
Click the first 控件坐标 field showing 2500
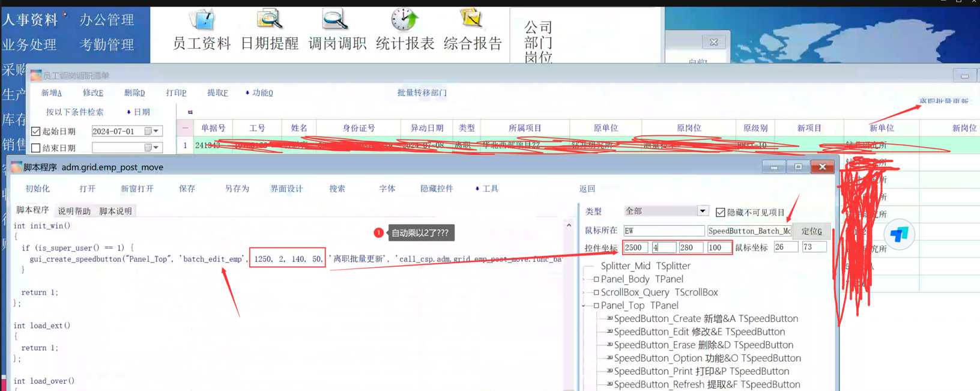point(635,247)
